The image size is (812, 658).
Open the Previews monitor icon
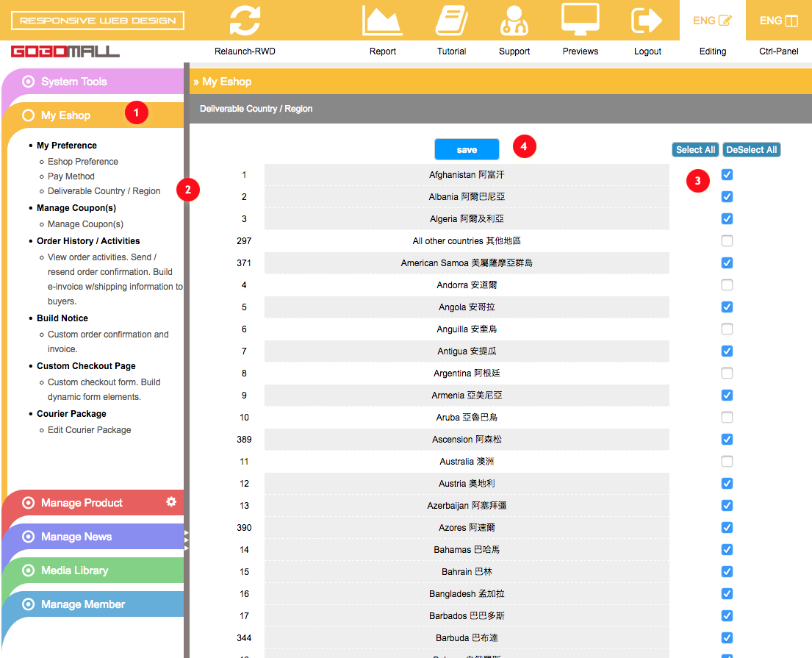[580, 19]
